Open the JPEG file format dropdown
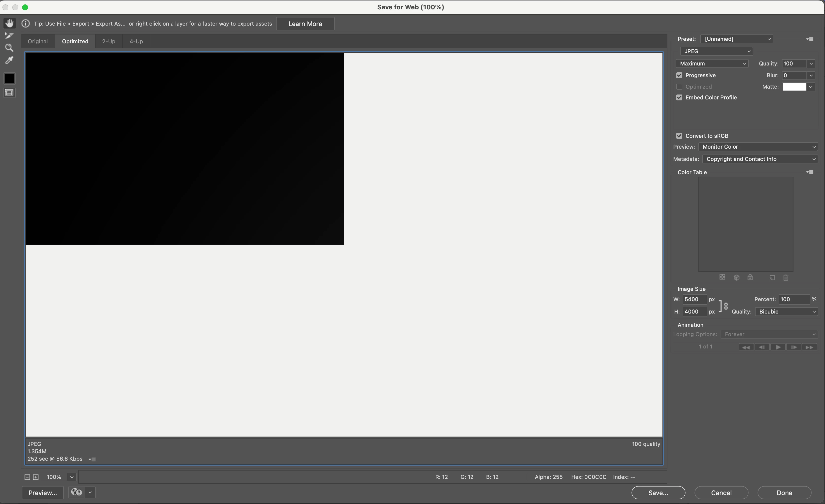Screen dimensions: 825x504 point(716,51)
